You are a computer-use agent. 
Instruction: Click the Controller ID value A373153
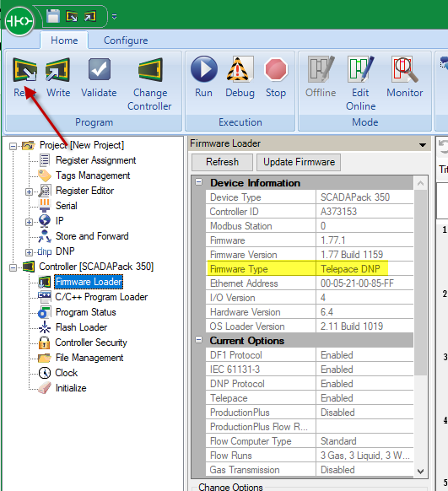[338, 212]
